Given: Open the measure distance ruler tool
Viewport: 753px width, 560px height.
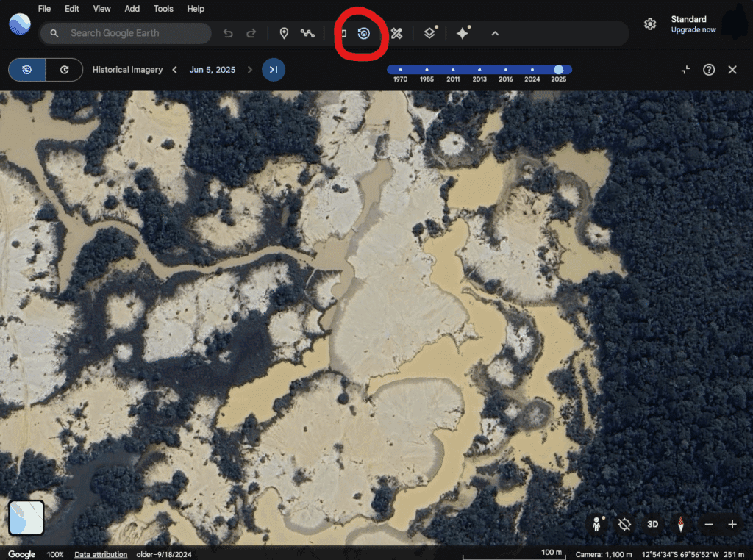Looking at the screenshot, I should coord(396,33).
